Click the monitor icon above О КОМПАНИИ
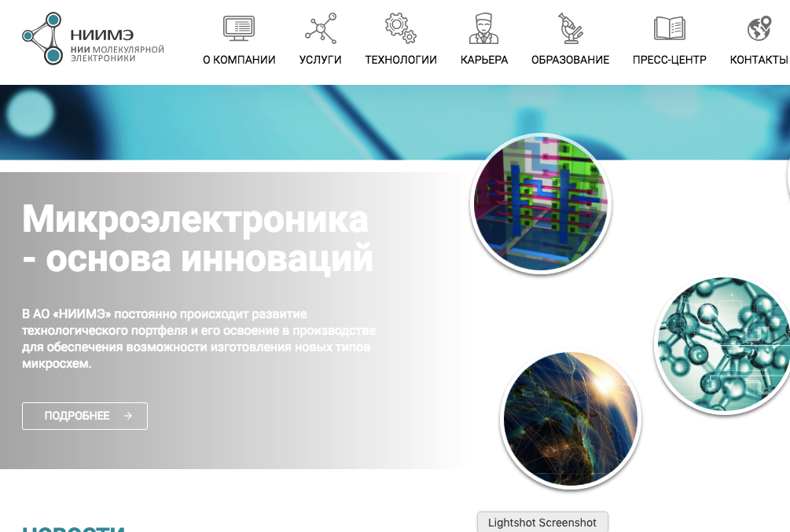 (238, 28)
